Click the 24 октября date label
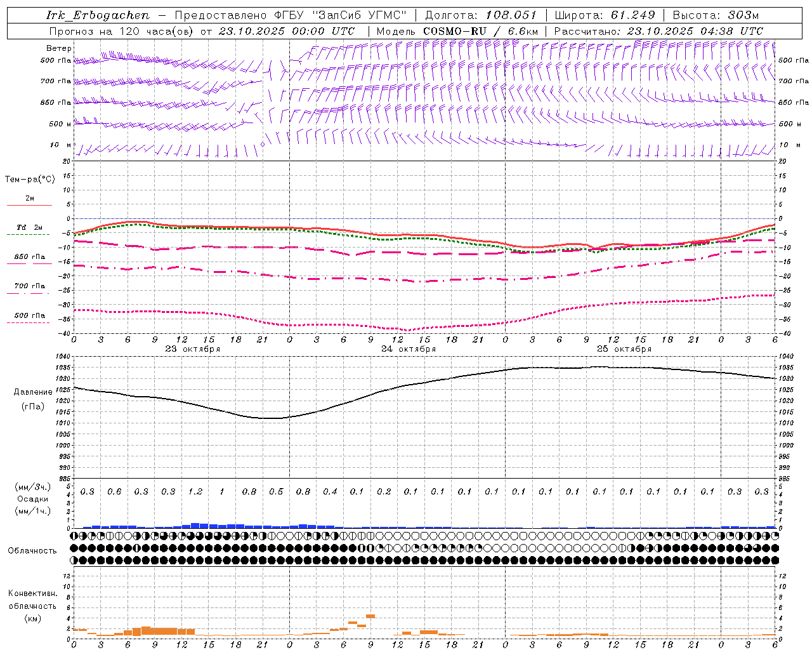This screenshot has width=812, height=650. click(409, 349)
